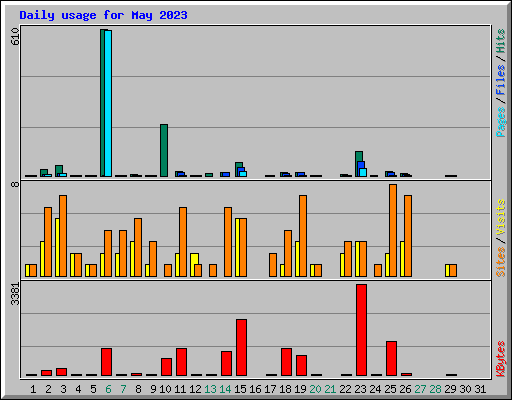Click the 3381 KBytes axis value
Image resolution: width=512 pixels, height=400 pixels.
15,293
